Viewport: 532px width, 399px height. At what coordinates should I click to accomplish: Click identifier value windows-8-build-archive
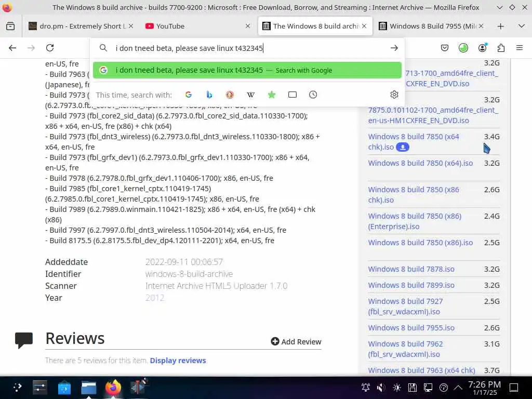pyautogui.click(x=189, y=274)
